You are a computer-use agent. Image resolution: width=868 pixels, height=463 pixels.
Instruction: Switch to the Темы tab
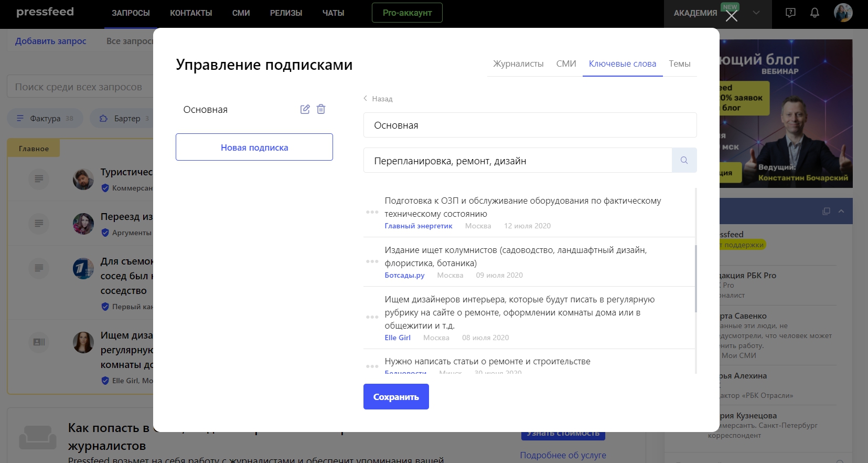679,64
